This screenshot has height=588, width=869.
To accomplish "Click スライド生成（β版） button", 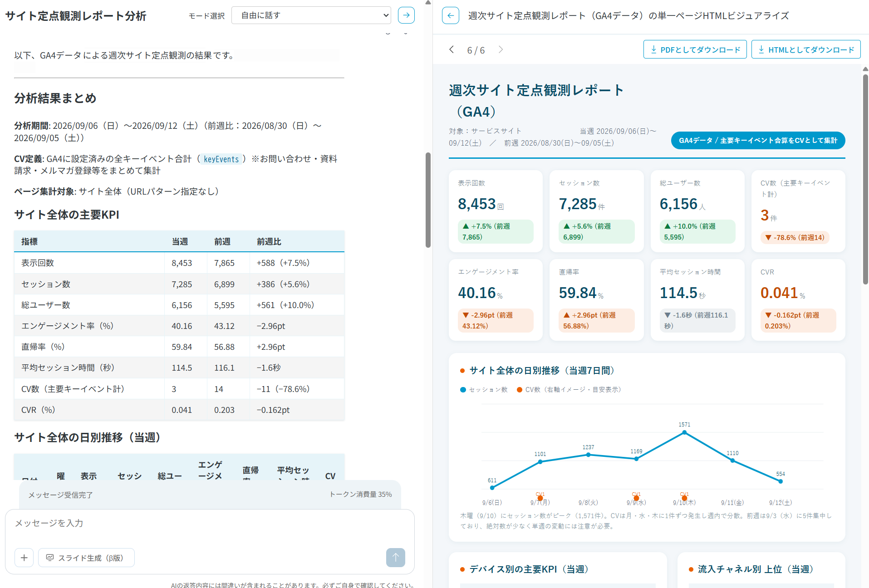I will 86,558.
